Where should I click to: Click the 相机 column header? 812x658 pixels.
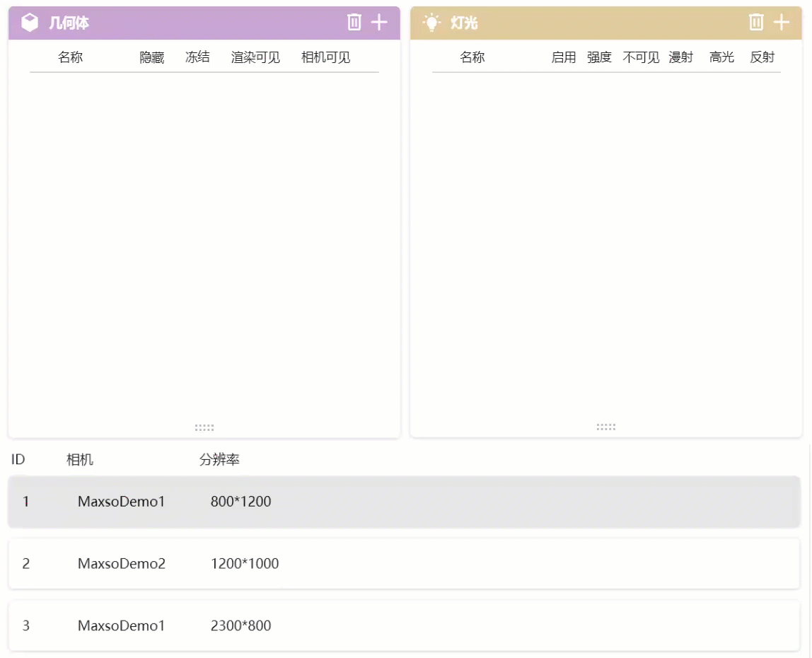80,460
